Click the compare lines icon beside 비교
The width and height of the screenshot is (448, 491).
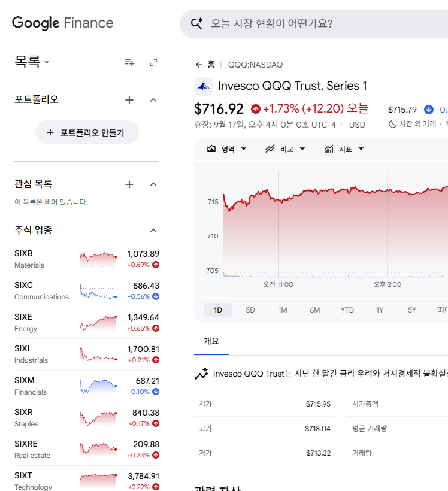pyautogui.click(x=270, y=148)
